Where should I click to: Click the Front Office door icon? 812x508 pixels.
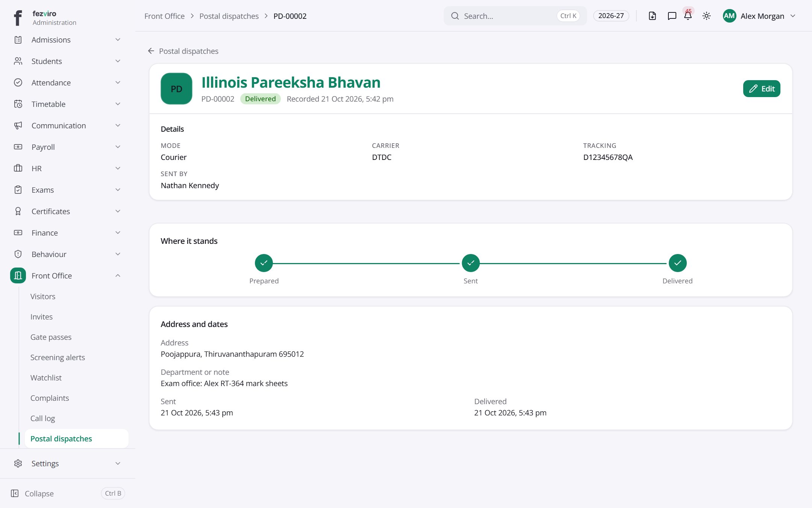click(18, 275)
